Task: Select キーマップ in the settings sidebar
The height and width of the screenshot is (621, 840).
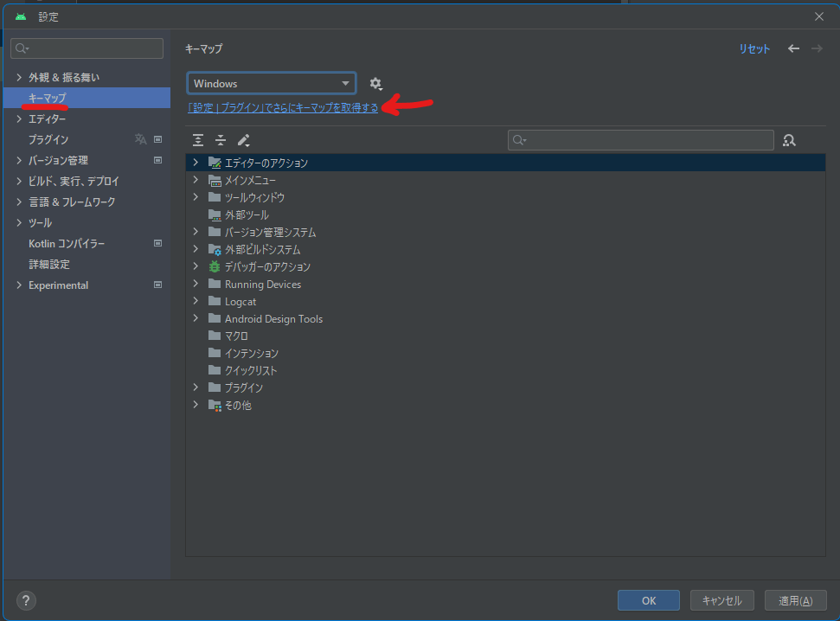Action: point(87,98)
